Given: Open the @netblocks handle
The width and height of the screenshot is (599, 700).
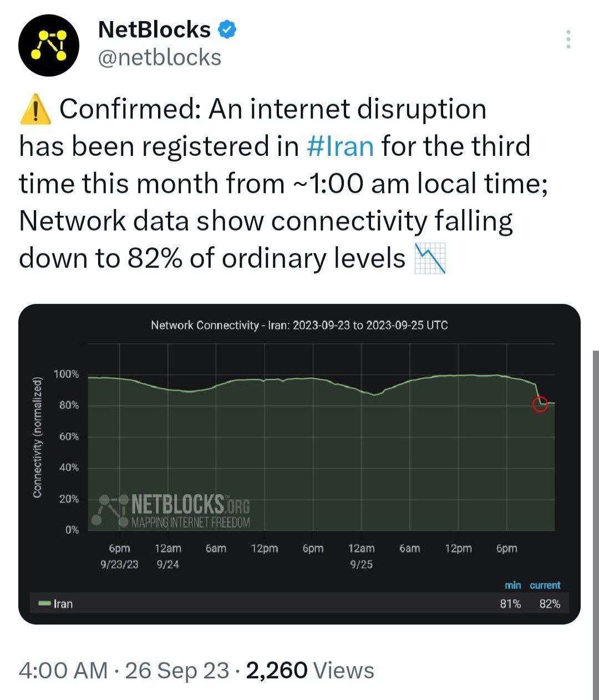Looking at the screenshot, I should click(x=159, y=57).
